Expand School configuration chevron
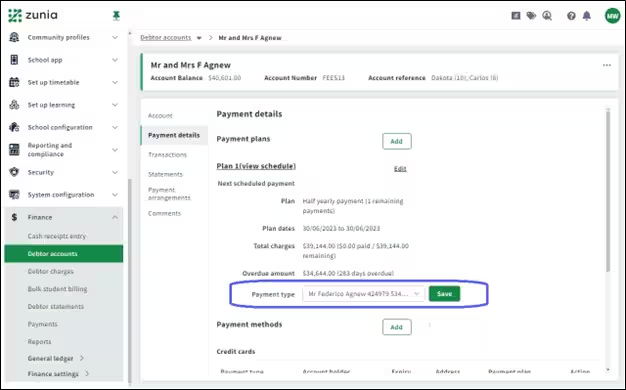626x390 pixels. pos(115,127)
